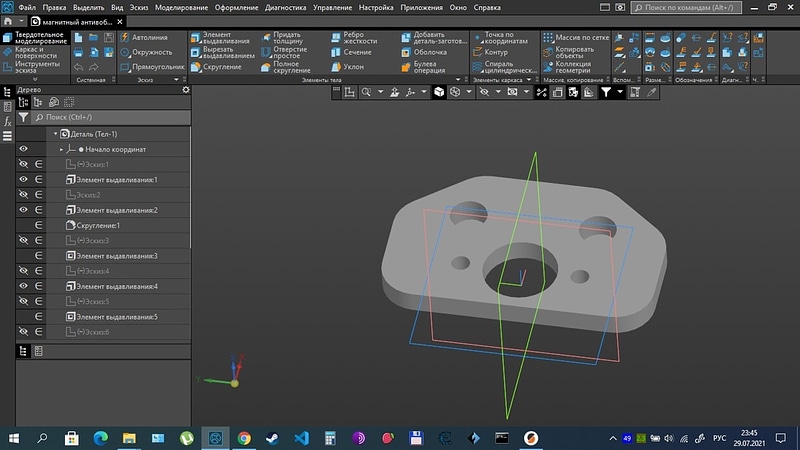The image size is (800, 450).
Task: Open the Правка menu
Action: [x=54, y=8]
